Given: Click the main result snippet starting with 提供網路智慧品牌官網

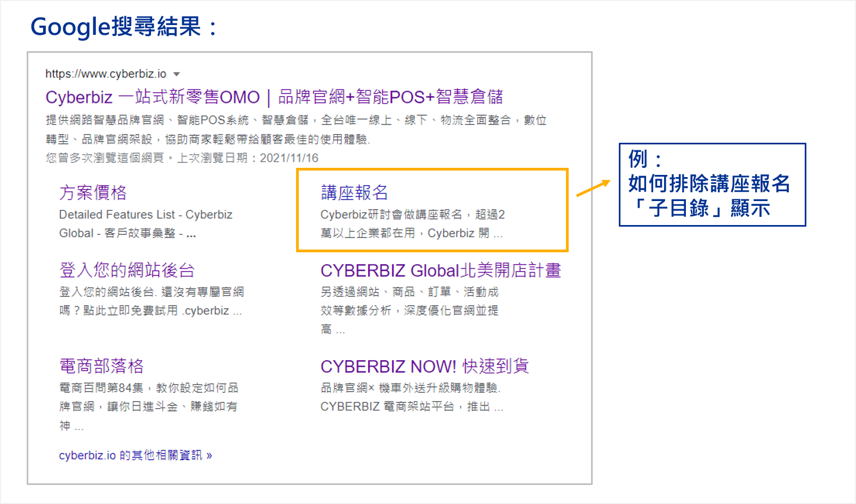Looking at the screenshot, I should (296, 130).
